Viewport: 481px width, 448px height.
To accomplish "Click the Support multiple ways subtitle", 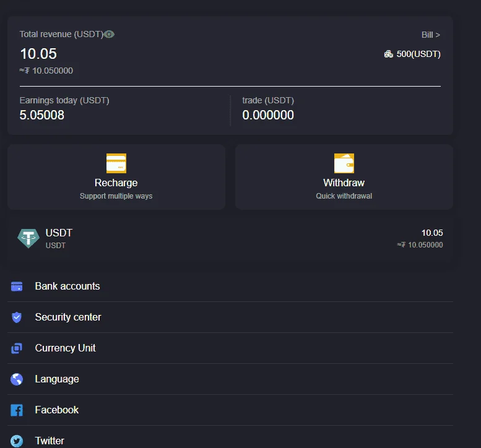I will point(116,196).
